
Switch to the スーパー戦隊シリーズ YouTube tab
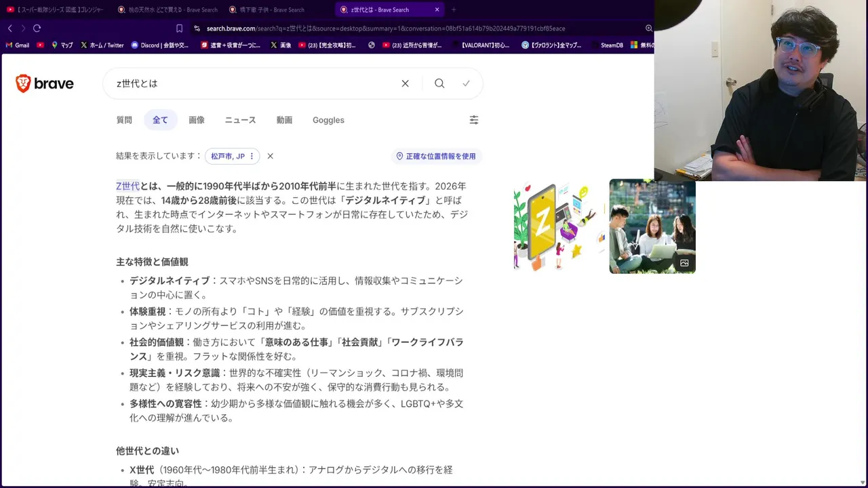pos(56,9)
